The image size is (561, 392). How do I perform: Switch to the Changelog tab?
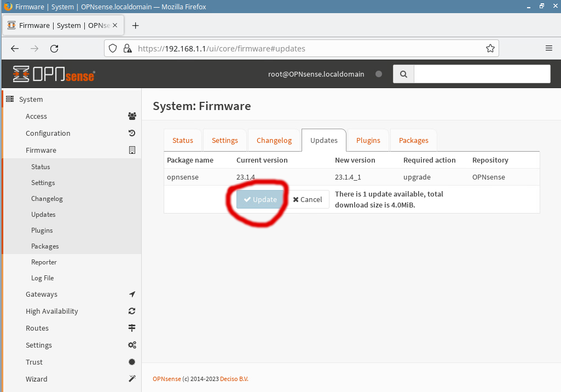pyautogui.click(x=274, y=140)
